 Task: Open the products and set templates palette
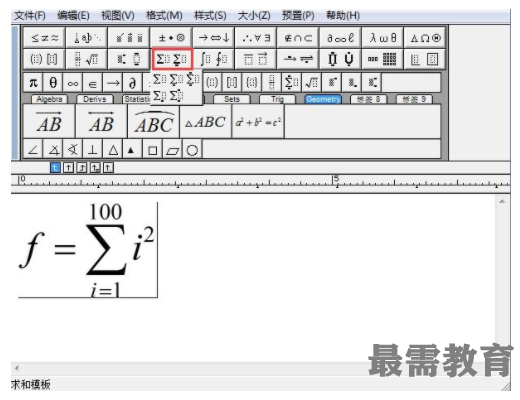pyautogui.click(x=340, y=59)
